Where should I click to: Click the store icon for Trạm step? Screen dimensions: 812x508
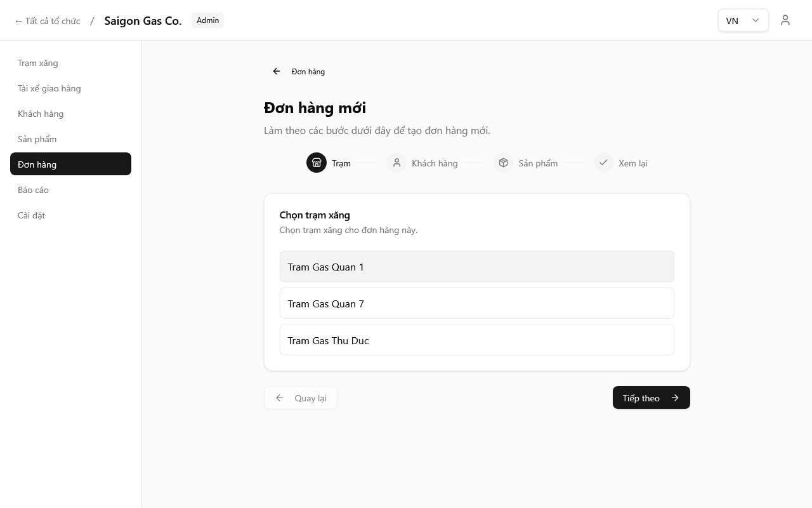click(x=317, y=163)
